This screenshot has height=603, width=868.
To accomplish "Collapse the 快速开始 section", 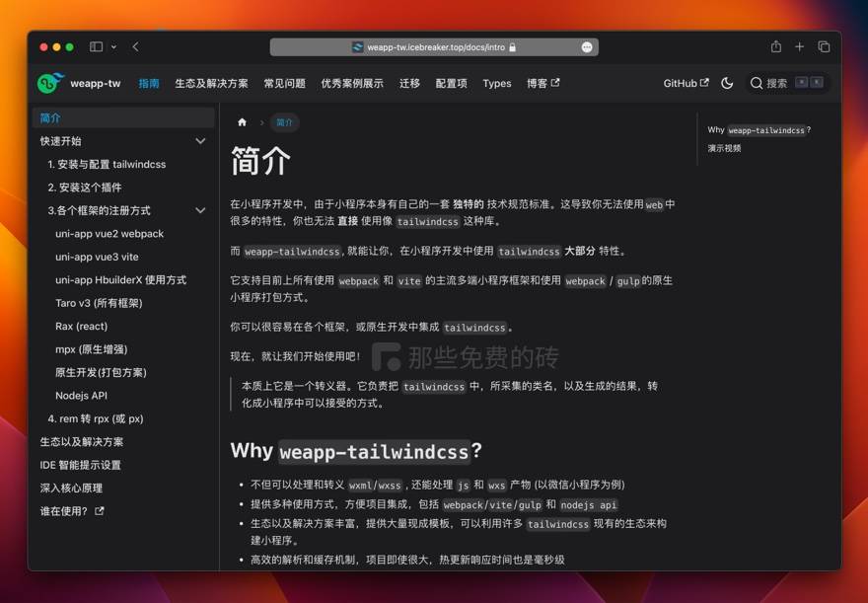I will 200,140.
